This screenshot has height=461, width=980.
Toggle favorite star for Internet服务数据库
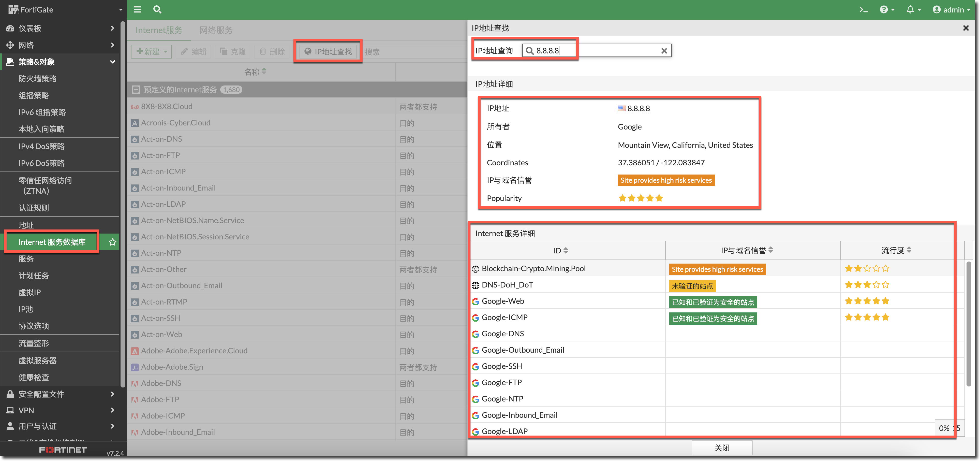[113, 242]
